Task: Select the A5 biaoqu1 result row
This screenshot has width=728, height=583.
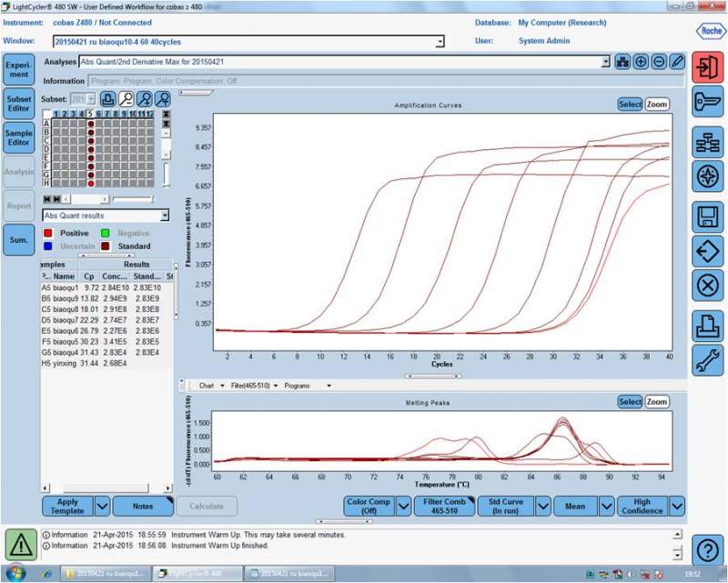Action: pyautogui.click(x=106, y=287)
